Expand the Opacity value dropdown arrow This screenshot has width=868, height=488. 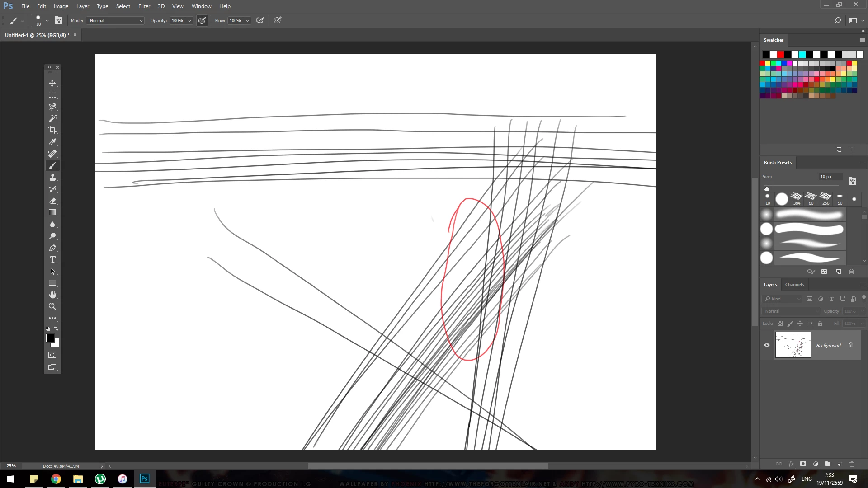click(x=189, y=20)
